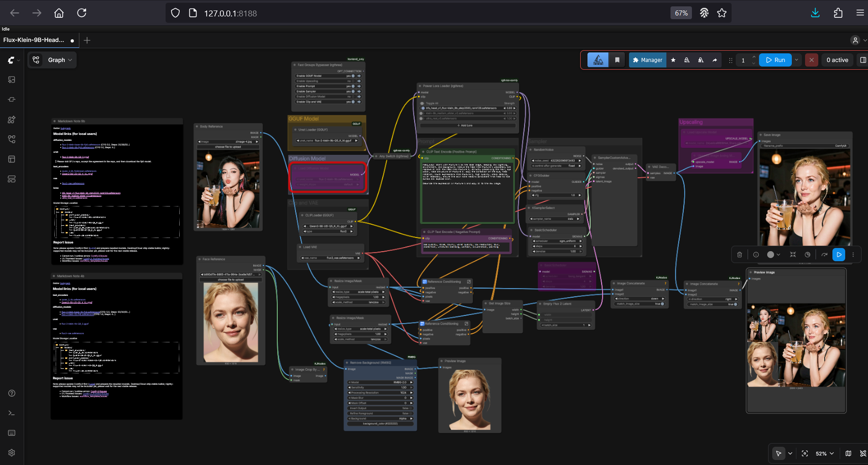The image size is (868, 465).
Task: Click the share arrow icon in toolbar
Action: coord(715,60)
